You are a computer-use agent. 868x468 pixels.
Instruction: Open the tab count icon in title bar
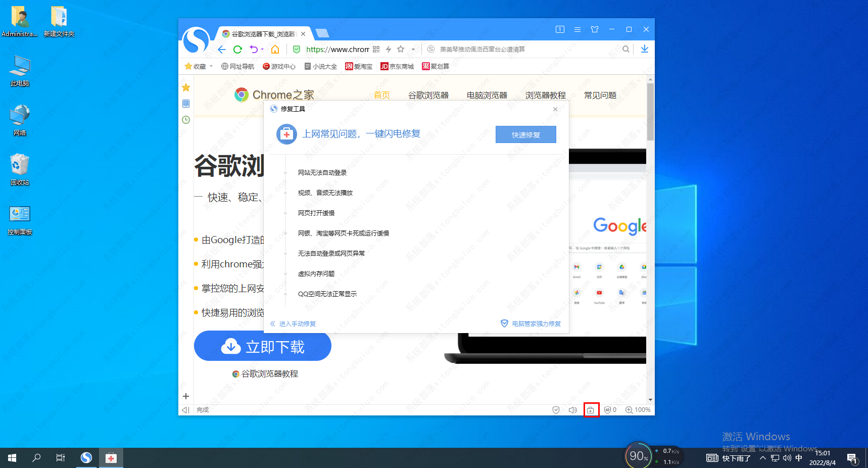560,29
